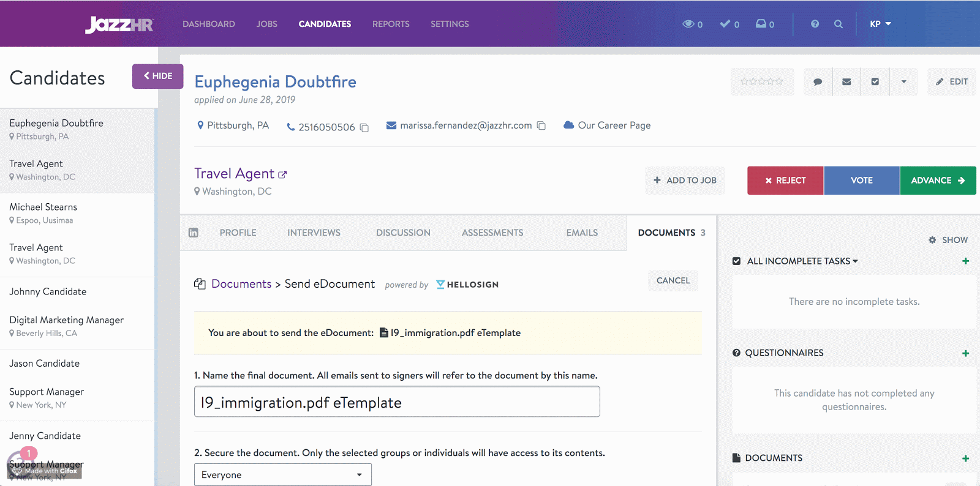Open the Travel Agent job title link
The width and height of the screenshot is (980, 486).
[235, 174]
